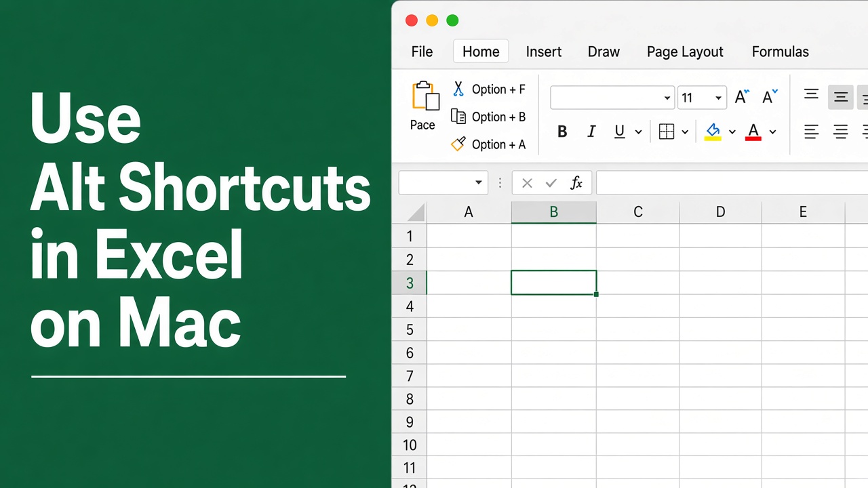The width and height of the screenshot is (868, 488).
Task: Click the Option + A shortcut label
Action: 498,144
